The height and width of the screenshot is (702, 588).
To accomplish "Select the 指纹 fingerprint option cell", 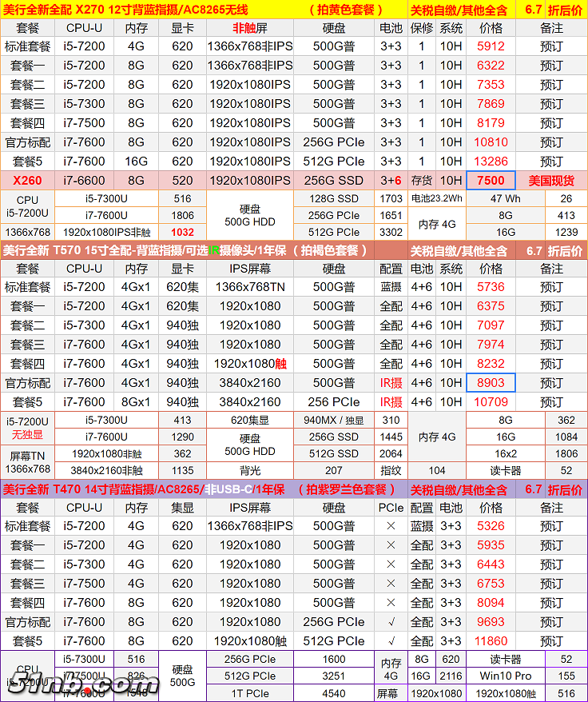I will pos(391,471).
